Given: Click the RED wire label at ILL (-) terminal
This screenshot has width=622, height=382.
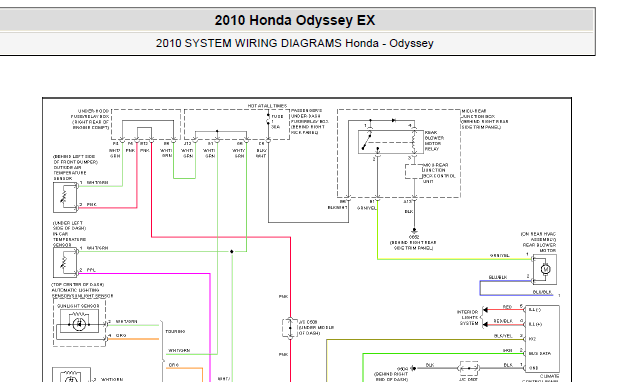Looking at the screenshot, I should coord(507,306).
